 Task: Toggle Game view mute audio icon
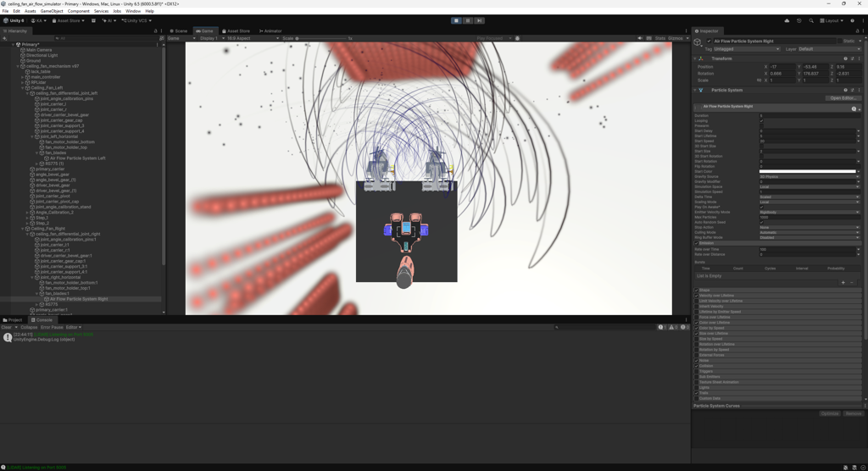[x=640, y=38]
